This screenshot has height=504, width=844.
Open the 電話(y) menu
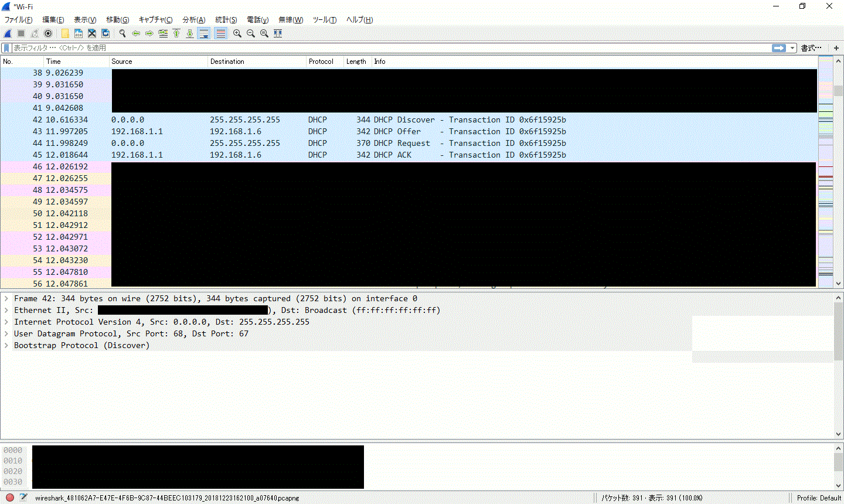[x=257, y=20]
